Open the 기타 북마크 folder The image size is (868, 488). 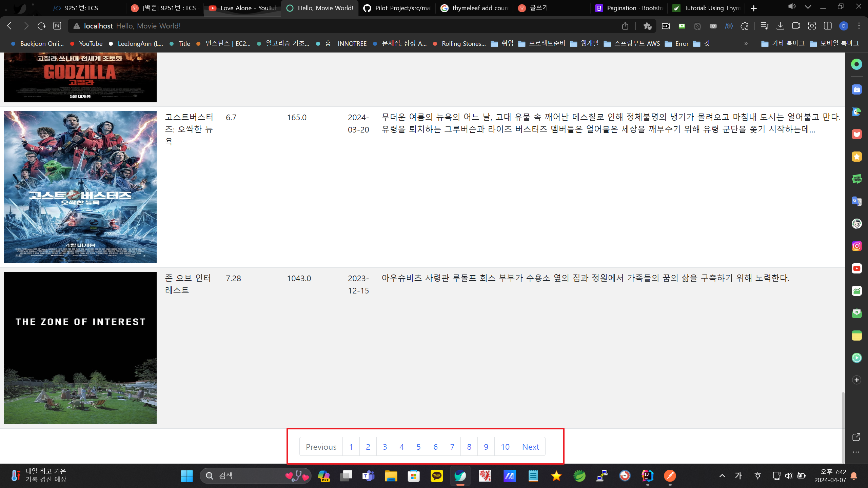point(783,43)
